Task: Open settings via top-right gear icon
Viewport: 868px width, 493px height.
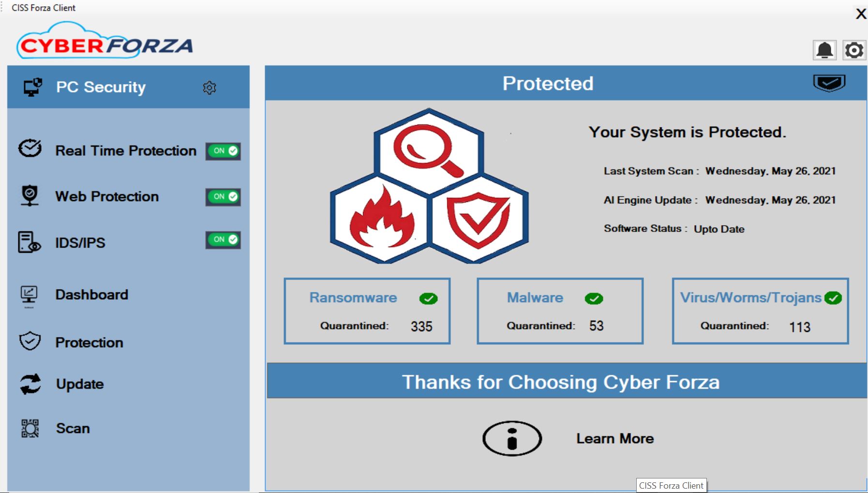Action: [x=854, y=50]
